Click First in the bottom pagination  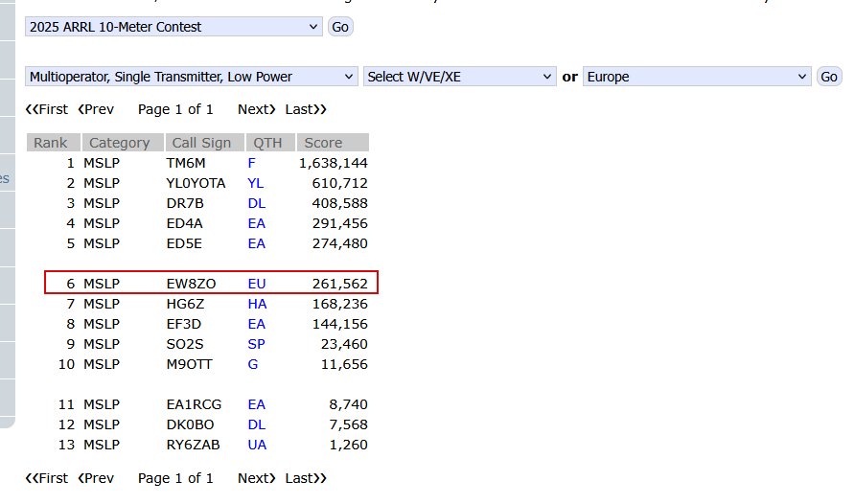pyautogui.click(x=47, y=477)
